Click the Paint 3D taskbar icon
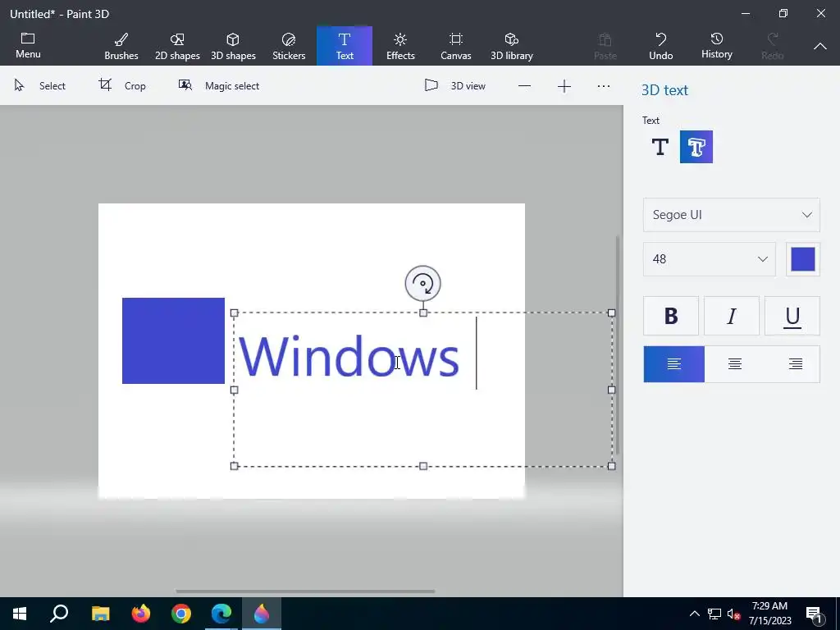 (262, 614)
